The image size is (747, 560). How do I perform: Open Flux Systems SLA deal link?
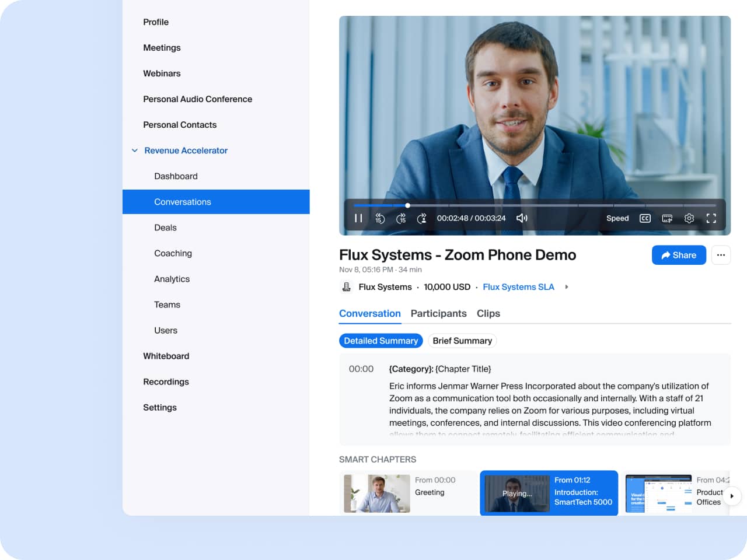pos(518,287)
